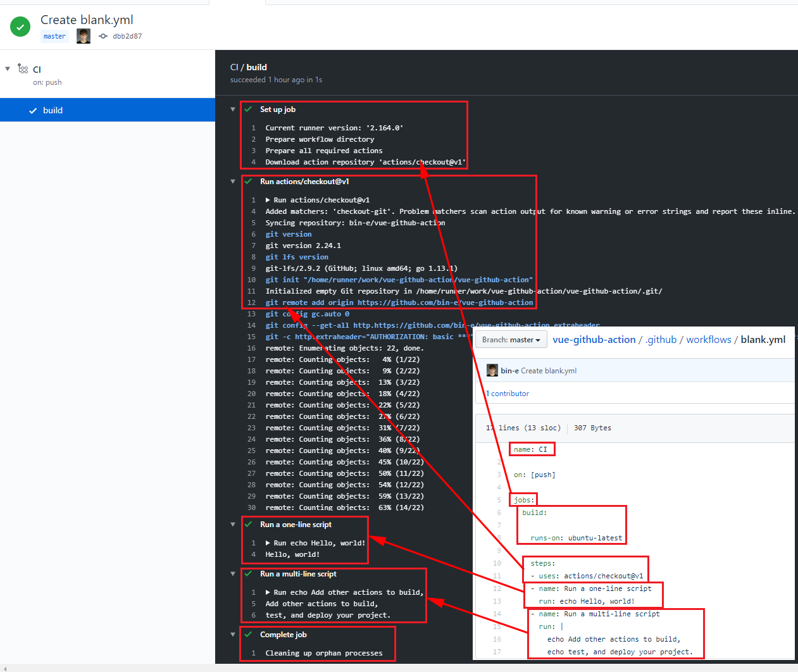Click log line 'Prepare workflow directory'
Viewport: 798px width, 672px height.
tap(320, 139)
